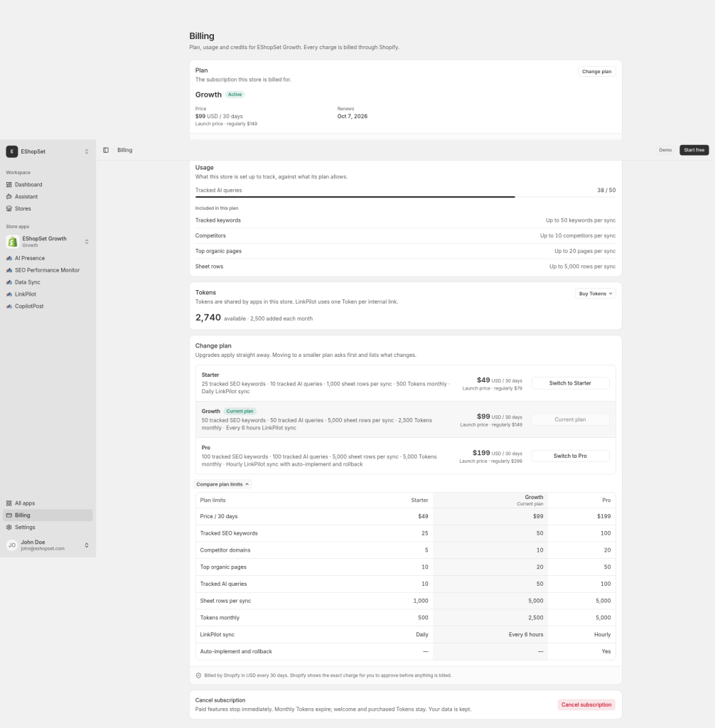Expand the EShopSet Growth store app selector
The height and width of the screenshot is (728, 715).
(48, 242)
